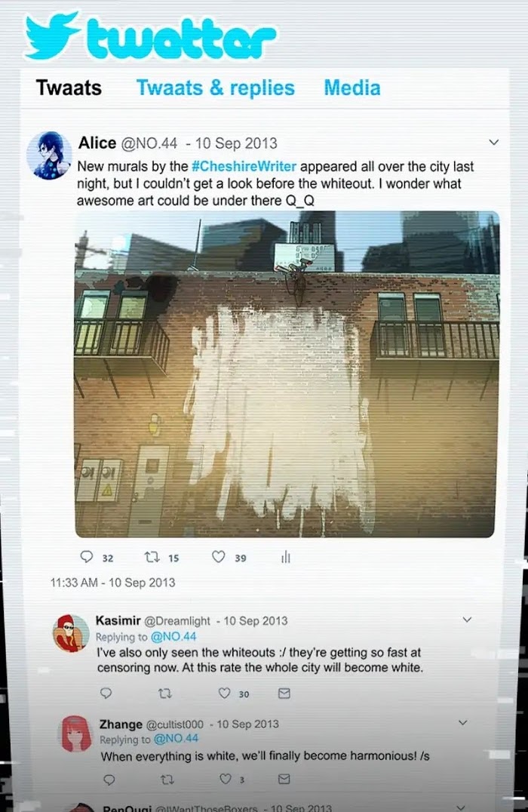Viewport: 528px width, 812px height.
Task: Open options chevron on Alice's tweet
Action: (x=494, y=142)
